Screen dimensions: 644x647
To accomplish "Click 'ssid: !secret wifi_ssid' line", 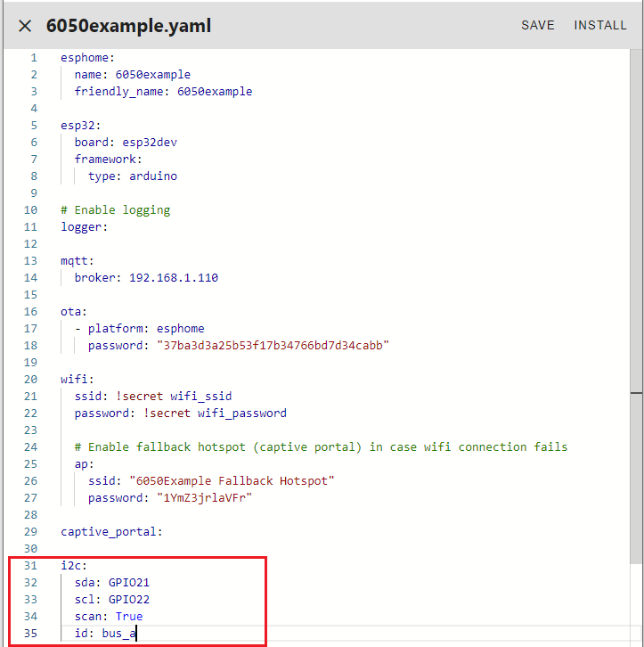I will [153, 396].
